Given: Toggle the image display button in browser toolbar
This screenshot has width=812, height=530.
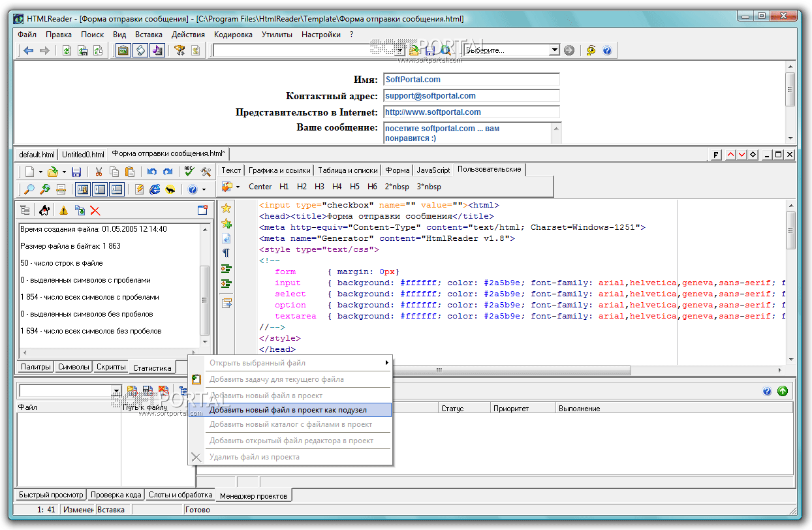Looking at the screenshot, I should pos(123,50).
